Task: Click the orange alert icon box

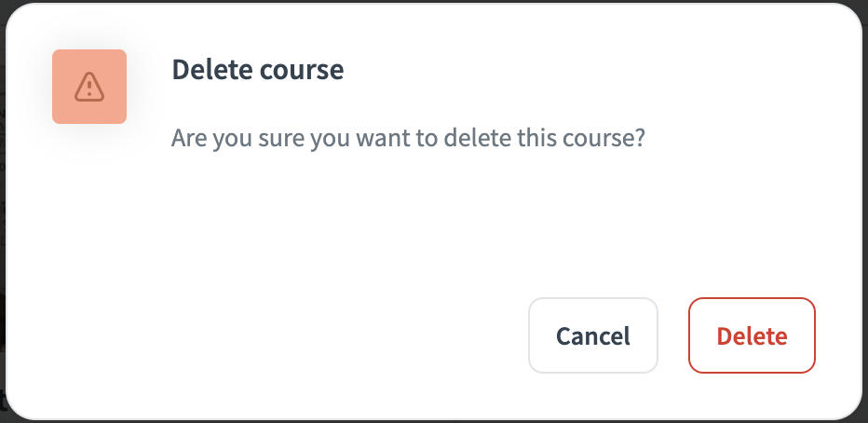Action: [89, 87]
